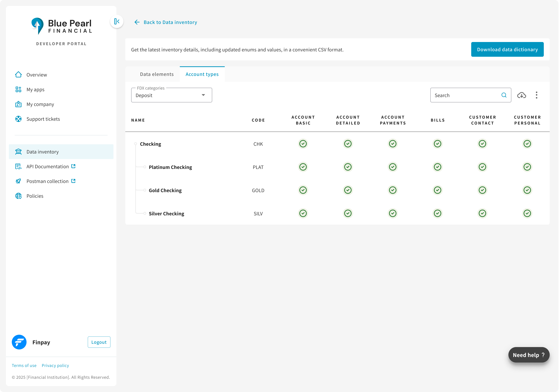Click Gold Checking's Account Basic checkmark
Image resolution: width=560 pixels, height=392 pixels.
(303, 190)
